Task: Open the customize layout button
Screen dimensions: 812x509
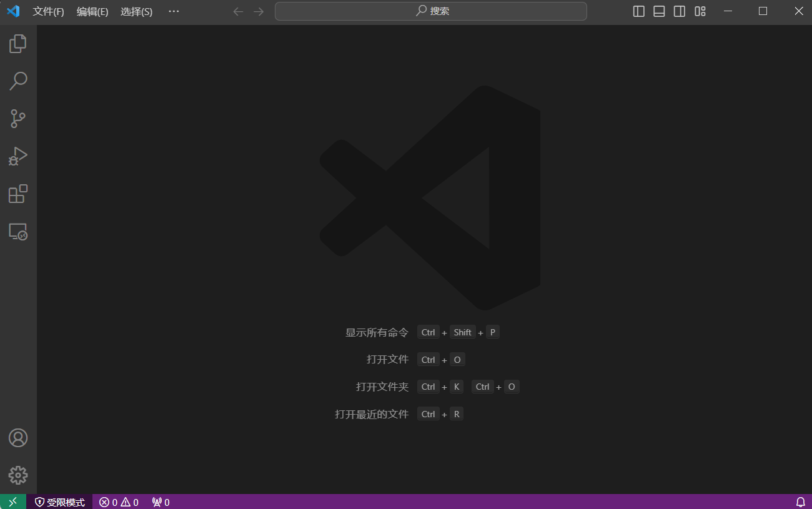Action: click(x=700, y=11)
